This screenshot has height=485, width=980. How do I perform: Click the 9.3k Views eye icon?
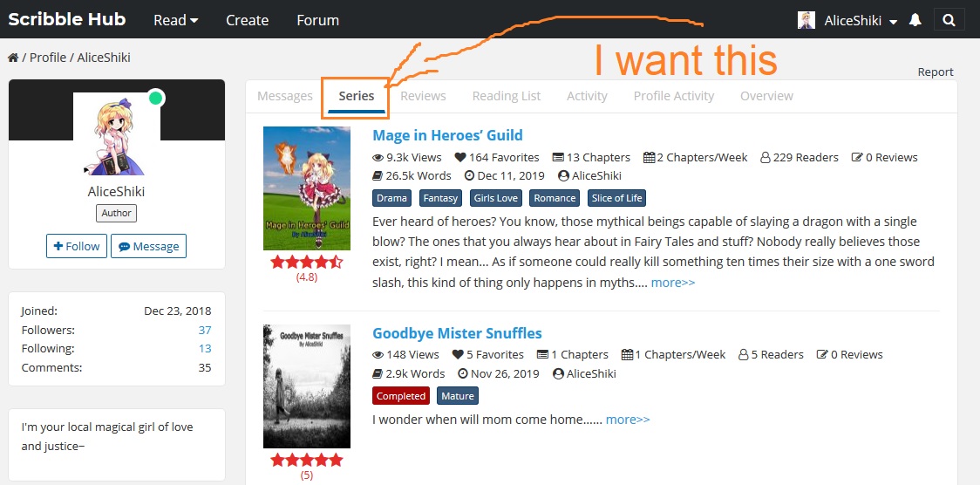(378, 158)
